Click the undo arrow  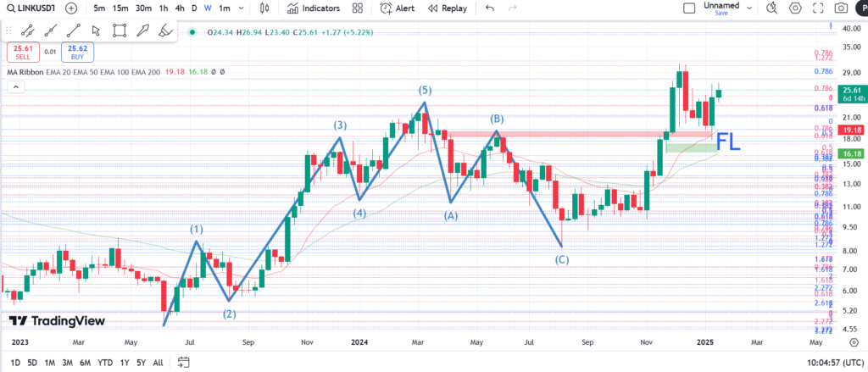tap(489, 8)
